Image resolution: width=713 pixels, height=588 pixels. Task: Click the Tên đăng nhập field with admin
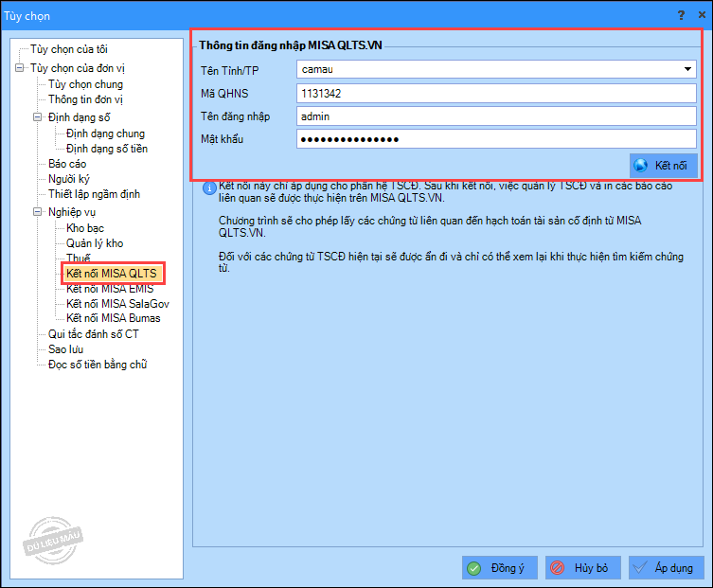tap(496, 116)
